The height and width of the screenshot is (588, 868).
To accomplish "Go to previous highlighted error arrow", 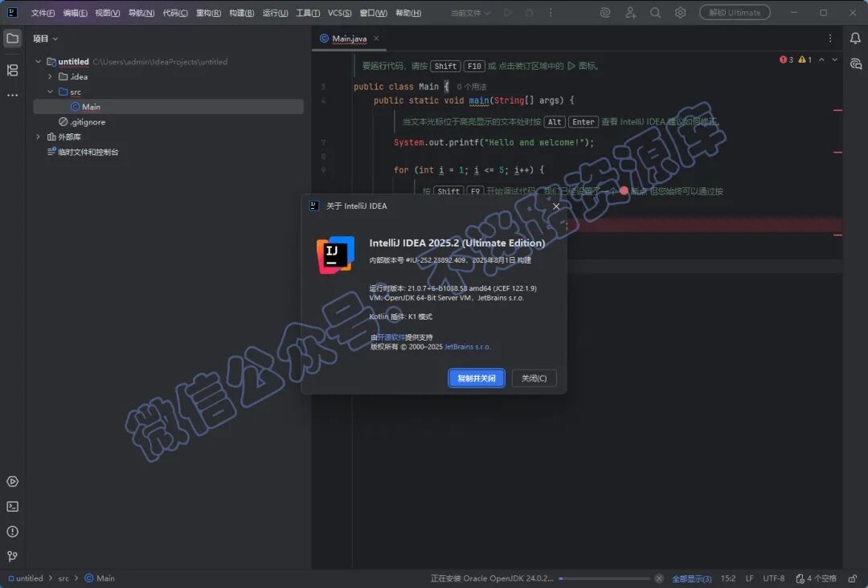I will 821,59.
